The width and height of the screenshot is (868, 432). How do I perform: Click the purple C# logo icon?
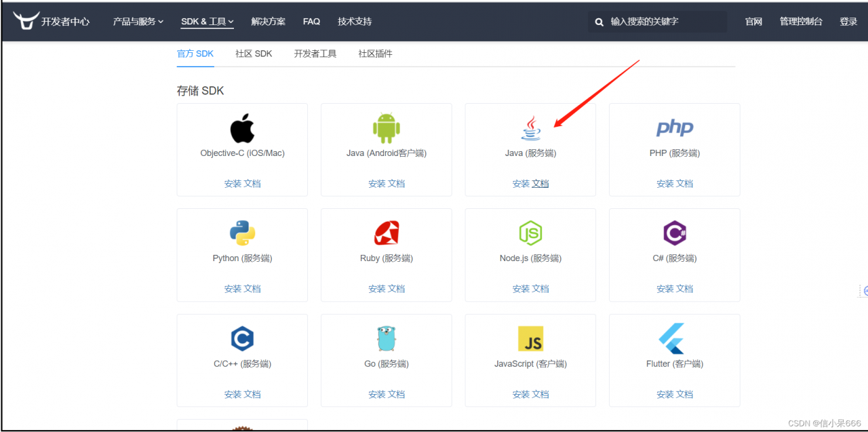[x=675, y=233]
